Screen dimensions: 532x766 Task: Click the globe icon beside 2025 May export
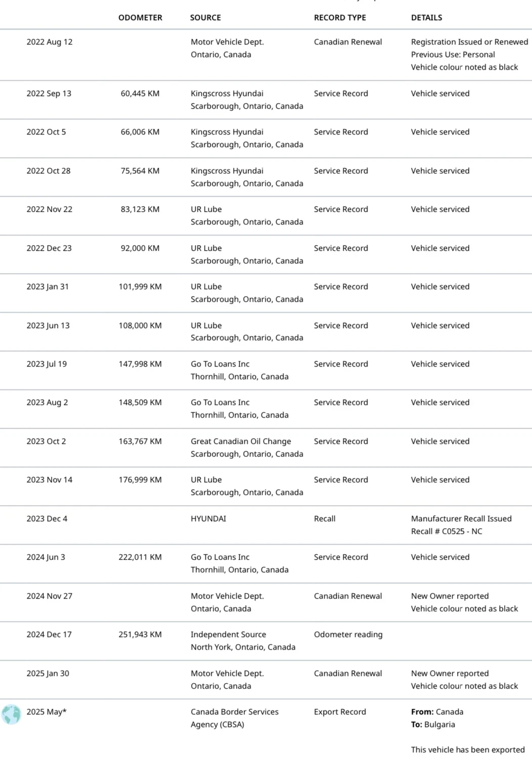[x=11, y=714]
